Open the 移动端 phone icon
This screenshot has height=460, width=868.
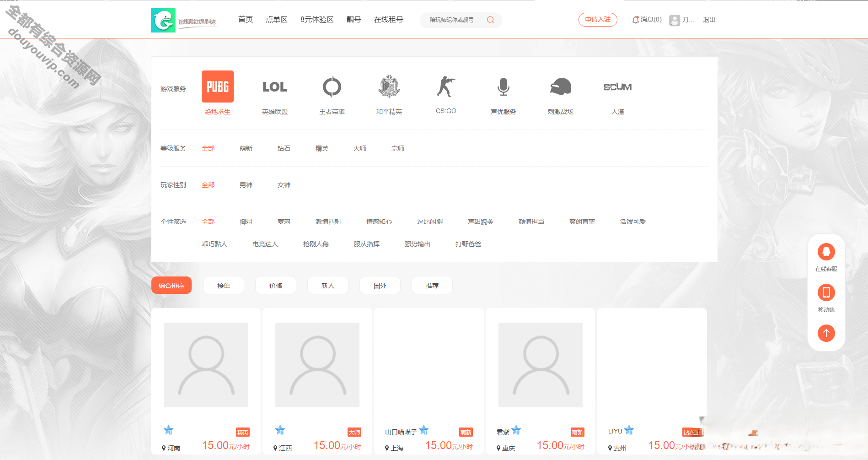[x=826, y=292]
